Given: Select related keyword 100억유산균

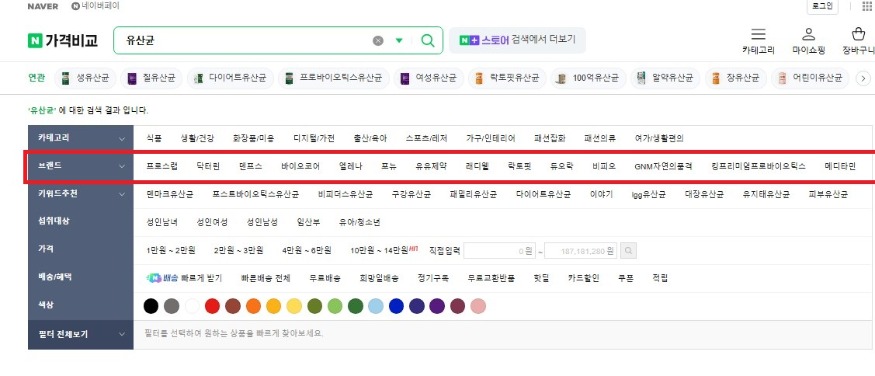Looking at the screenshot, I should (x=588, y=79).
